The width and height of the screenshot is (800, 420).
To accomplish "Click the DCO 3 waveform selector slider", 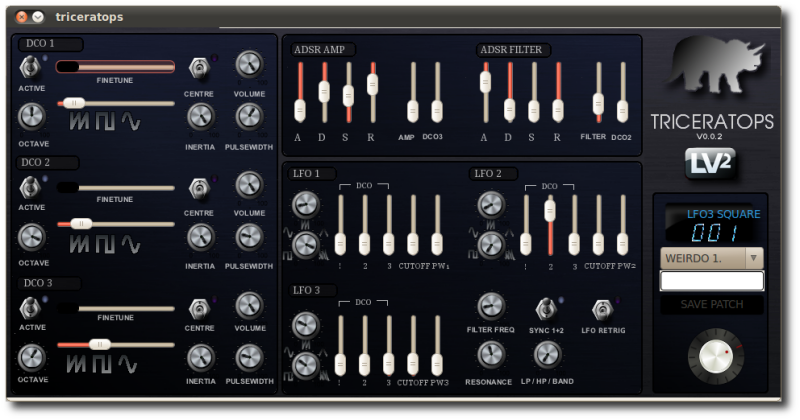I will [x=115, y=345].
